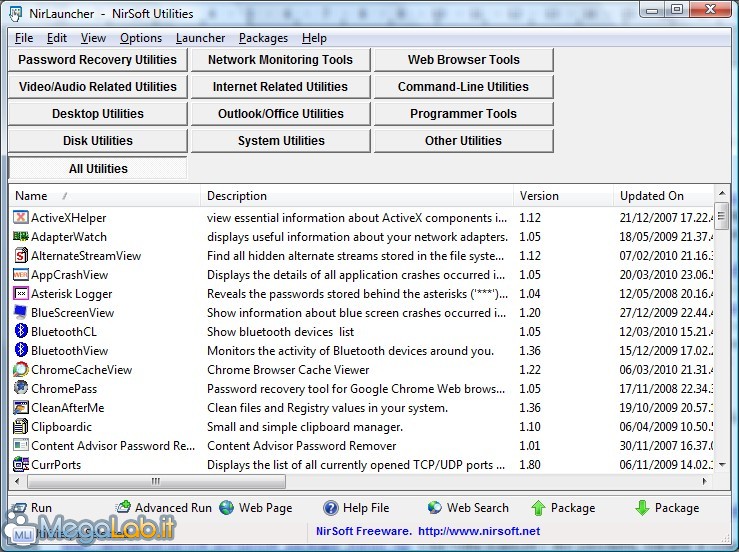The height and width of the screenshot is (552, 739).
Task: Click the CurrPorts row icon
Action: point(20,464)
